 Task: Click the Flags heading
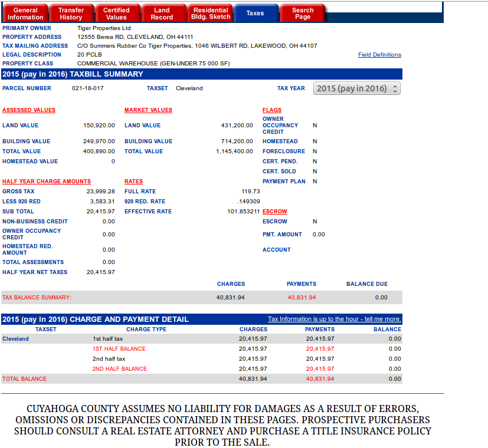click(272, 110)
